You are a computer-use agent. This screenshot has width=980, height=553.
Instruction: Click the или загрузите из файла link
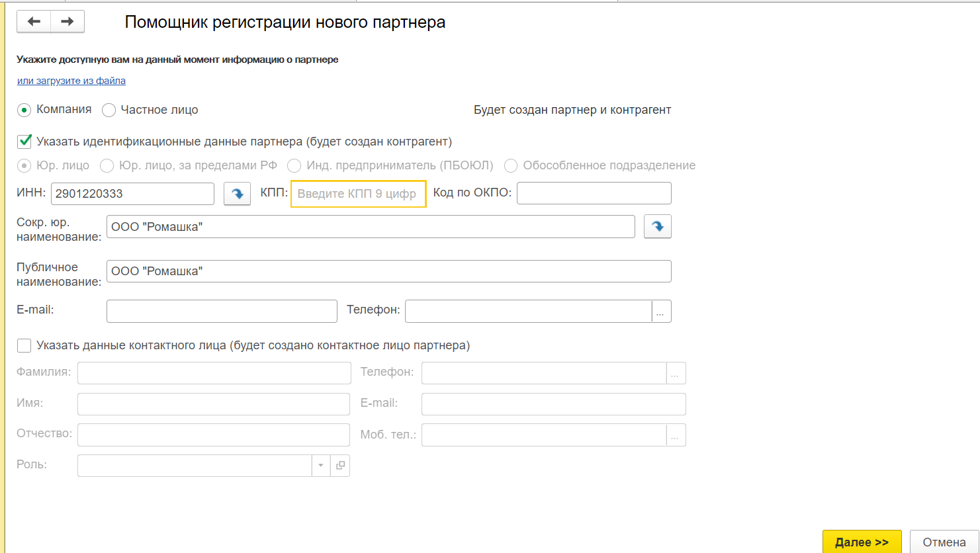71,81
